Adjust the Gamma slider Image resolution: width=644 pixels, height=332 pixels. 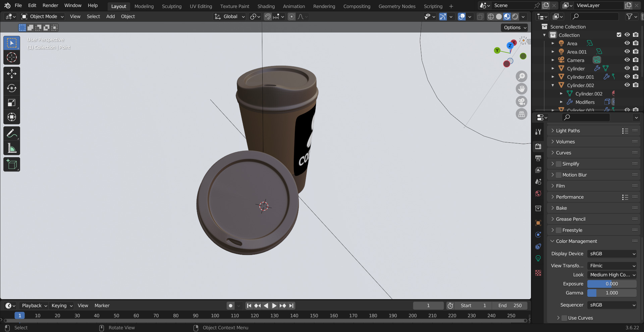612,293
